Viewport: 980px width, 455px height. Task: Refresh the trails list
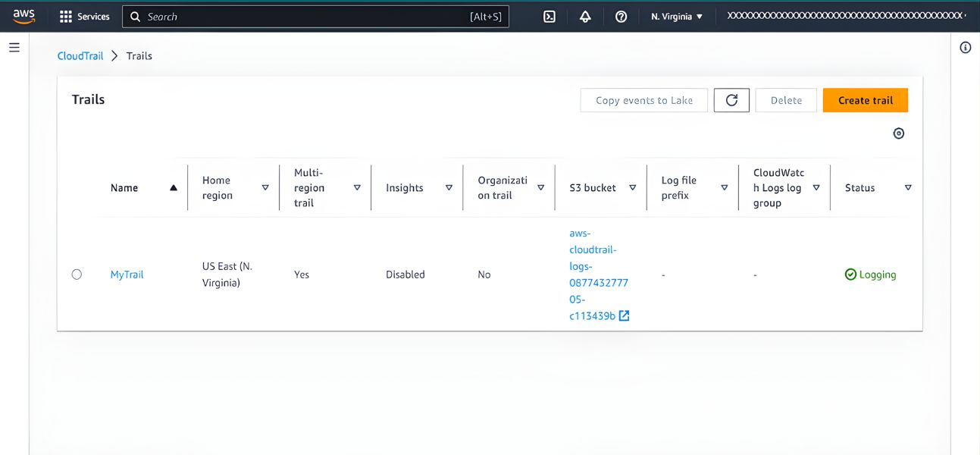coord(731,99)
